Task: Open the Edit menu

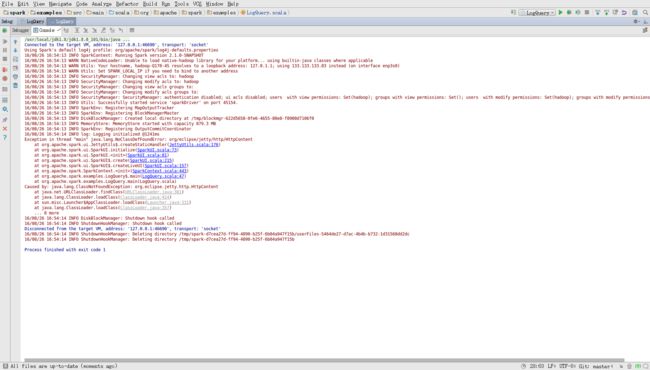Action: tap(23, 4)
